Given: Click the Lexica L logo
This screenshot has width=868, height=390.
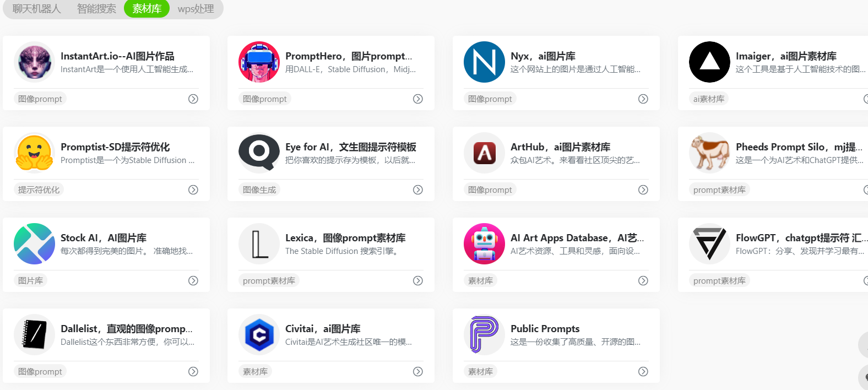Looking at the screenshot, I should point(259,243).
